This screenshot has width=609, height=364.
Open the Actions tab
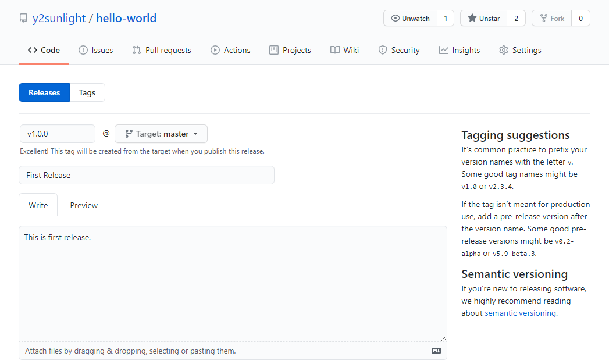230,50
